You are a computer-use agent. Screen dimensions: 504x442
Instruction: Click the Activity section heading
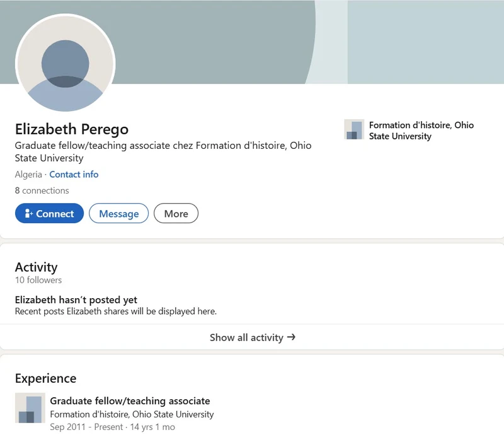coord(37,267)
